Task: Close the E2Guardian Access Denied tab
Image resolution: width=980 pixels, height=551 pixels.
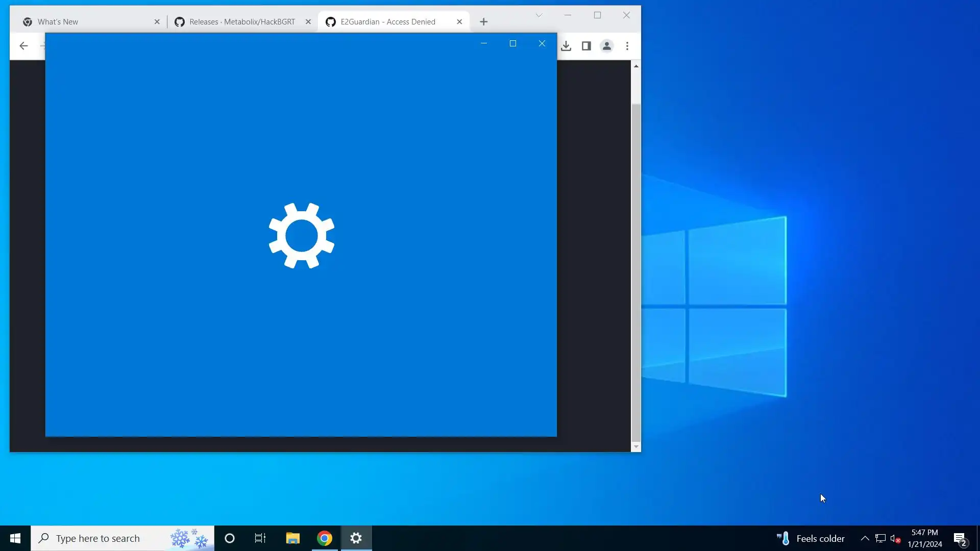Action: pos(459,22)
